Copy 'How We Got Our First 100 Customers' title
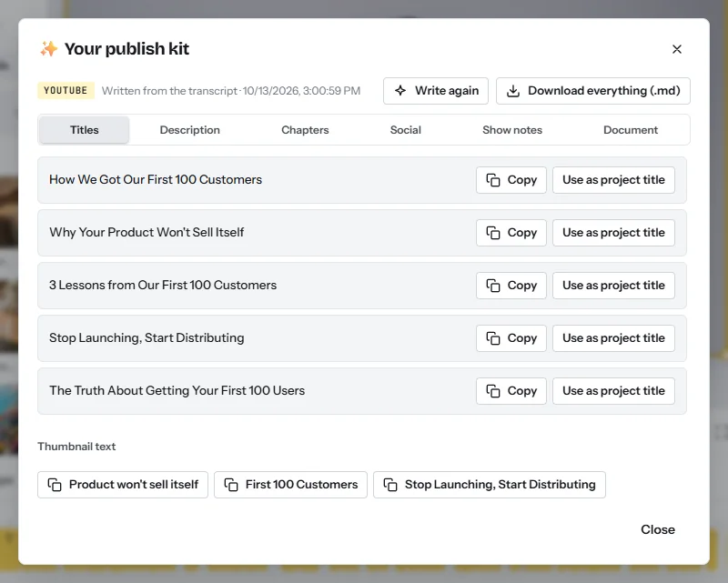728x583 pixels. 511,180
